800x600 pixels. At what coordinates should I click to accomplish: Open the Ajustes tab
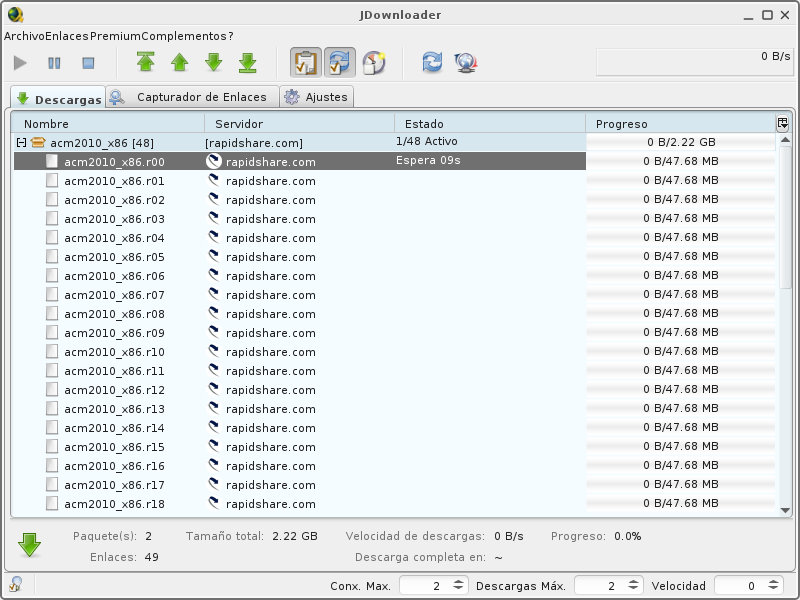tap(316, 97)
